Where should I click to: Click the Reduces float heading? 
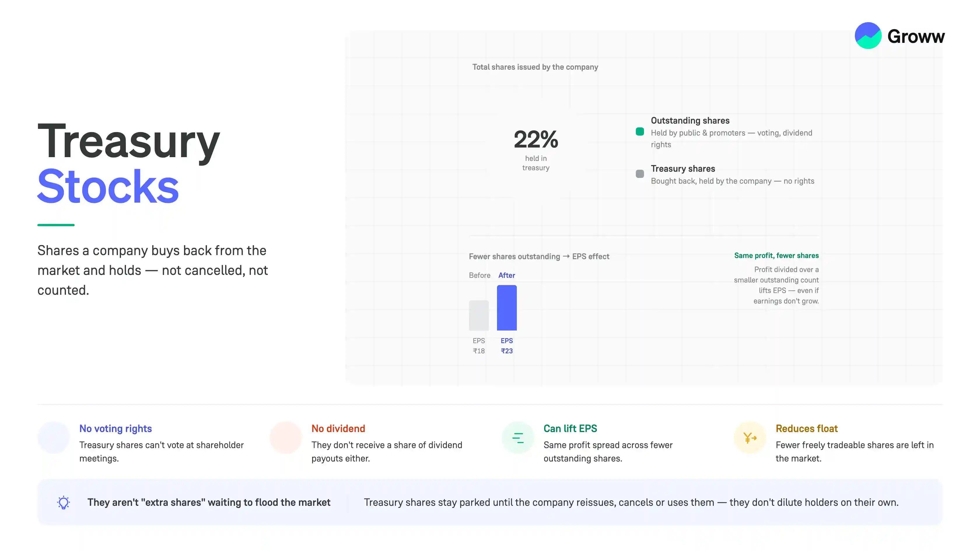click(x=806, y=429)
